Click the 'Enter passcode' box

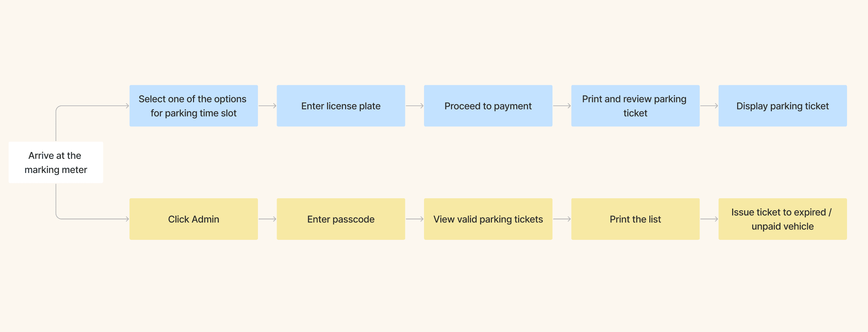[x=341, y=219]
